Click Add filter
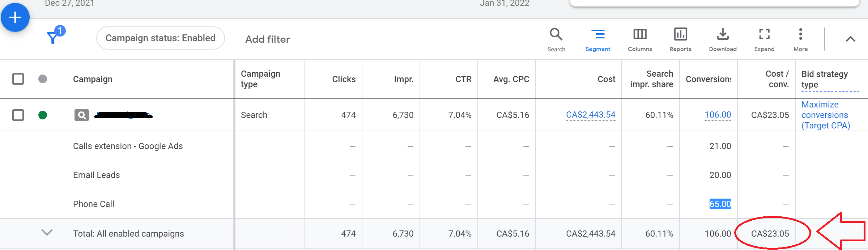The width and height of the screenshot is (868, 250). [268, 39]
